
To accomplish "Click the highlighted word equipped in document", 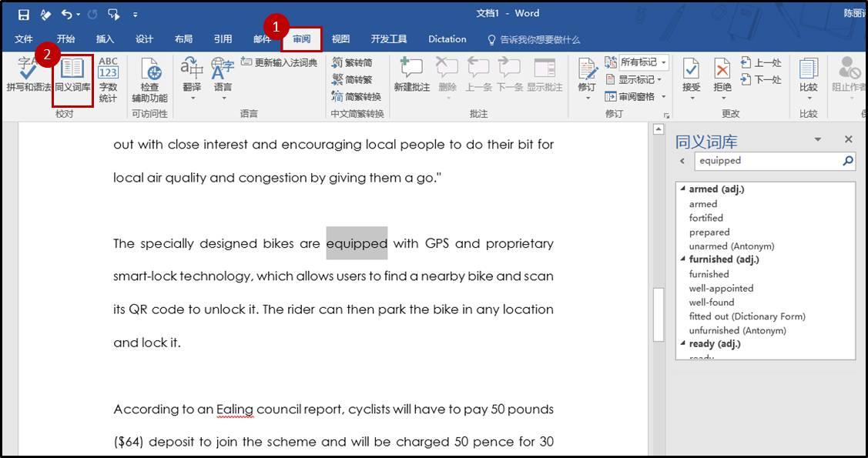I will [x=357, y=243].
